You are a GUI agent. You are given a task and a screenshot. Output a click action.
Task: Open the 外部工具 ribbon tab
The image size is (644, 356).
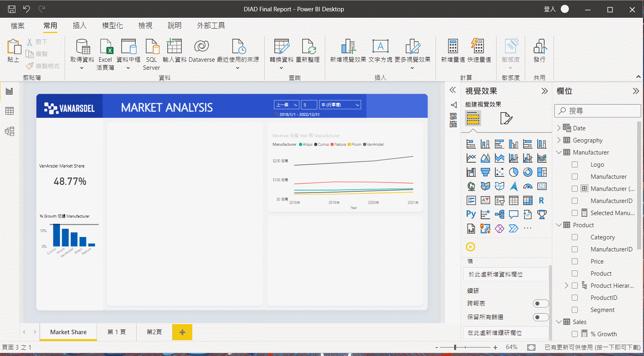211,25
